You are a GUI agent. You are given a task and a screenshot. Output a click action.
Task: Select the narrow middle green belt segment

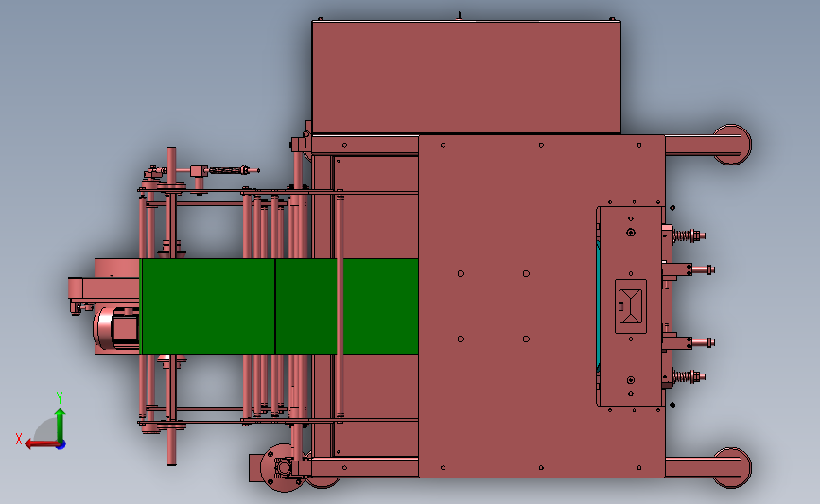pos(305,306)
